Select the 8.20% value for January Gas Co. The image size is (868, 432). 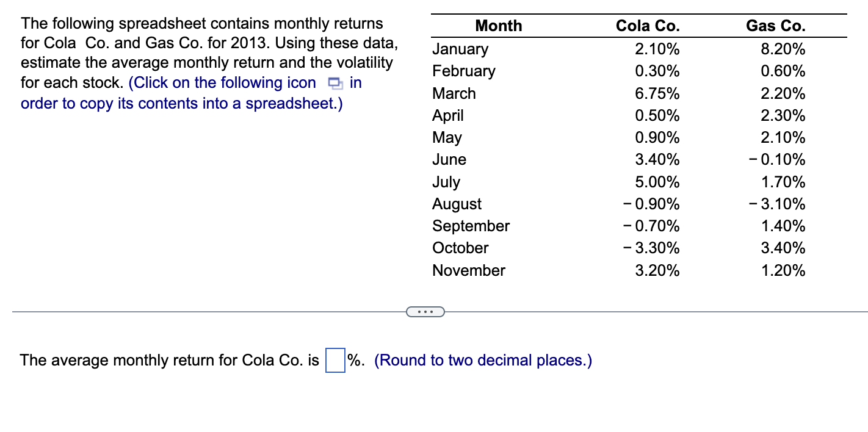point(783,49)
